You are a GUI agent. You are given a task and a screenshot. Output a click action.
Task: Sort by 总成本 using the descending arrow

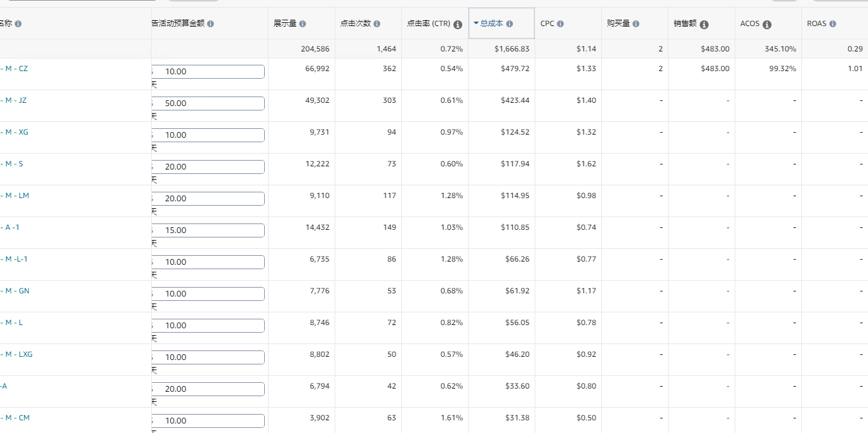click(476, 23)
